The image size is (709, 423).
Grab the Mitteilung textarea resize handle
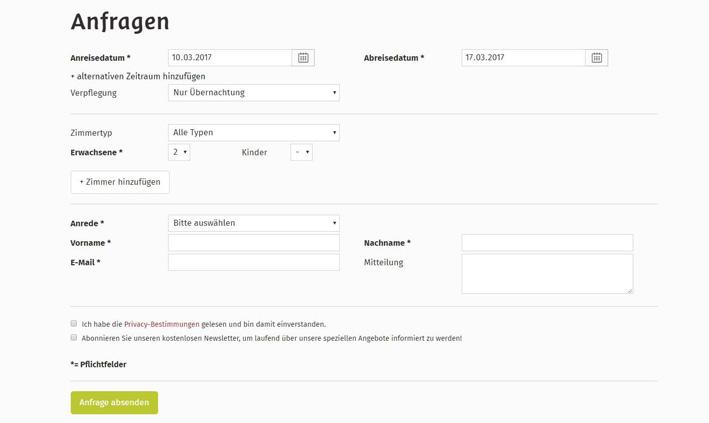click(630, 290)
